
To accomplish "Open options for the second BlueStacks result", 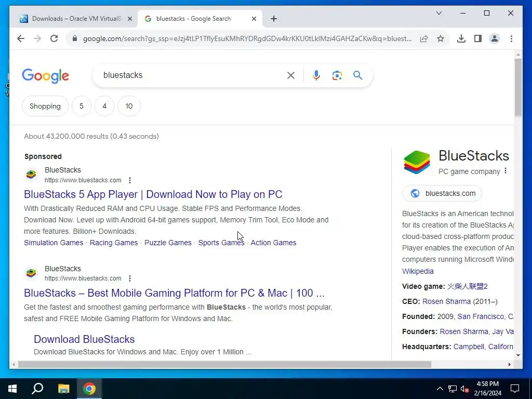I will click(x=129, y=278).
